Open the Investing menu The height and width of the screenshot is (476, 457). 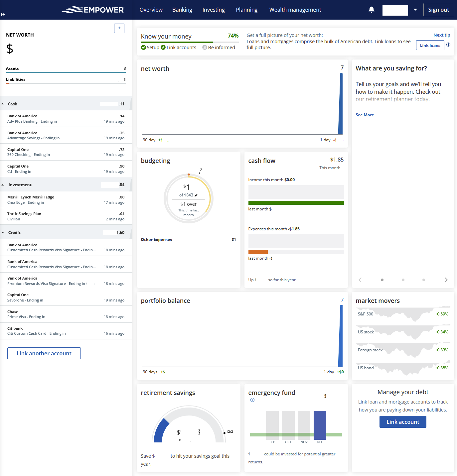point(214,10)
